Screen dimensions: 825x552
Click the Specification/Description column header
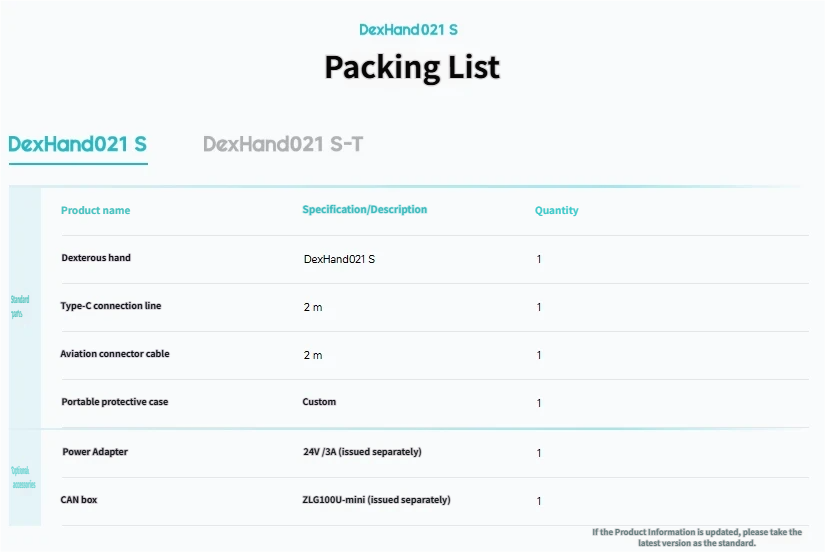[x=364, y=210]
